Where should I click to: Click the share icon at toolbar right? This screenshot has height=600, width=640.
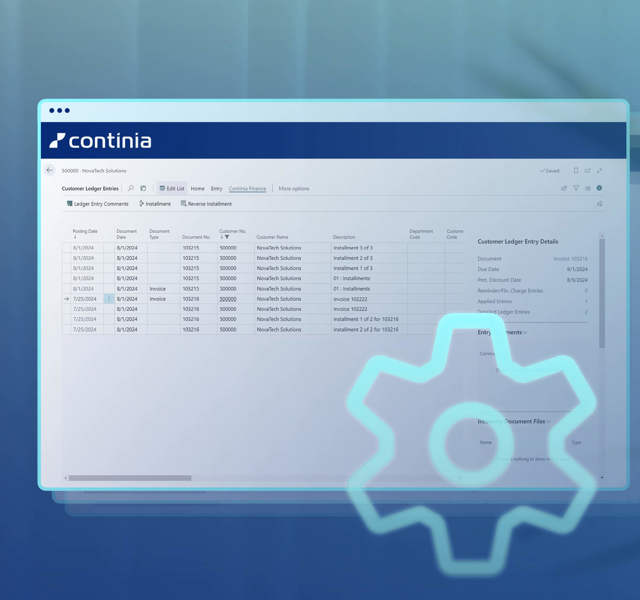[x=563, y=188]
